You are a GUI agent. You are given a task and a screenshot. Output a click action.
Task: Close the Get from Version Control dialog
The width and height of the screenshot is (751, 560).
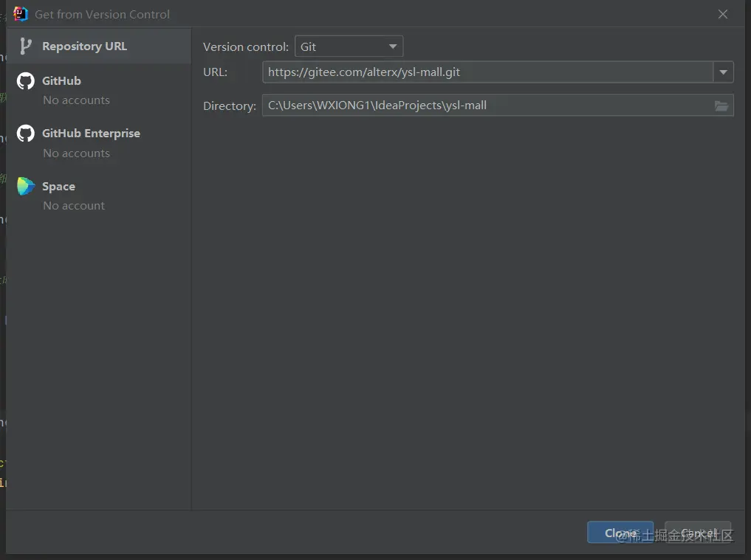click(x=723, y=14)
